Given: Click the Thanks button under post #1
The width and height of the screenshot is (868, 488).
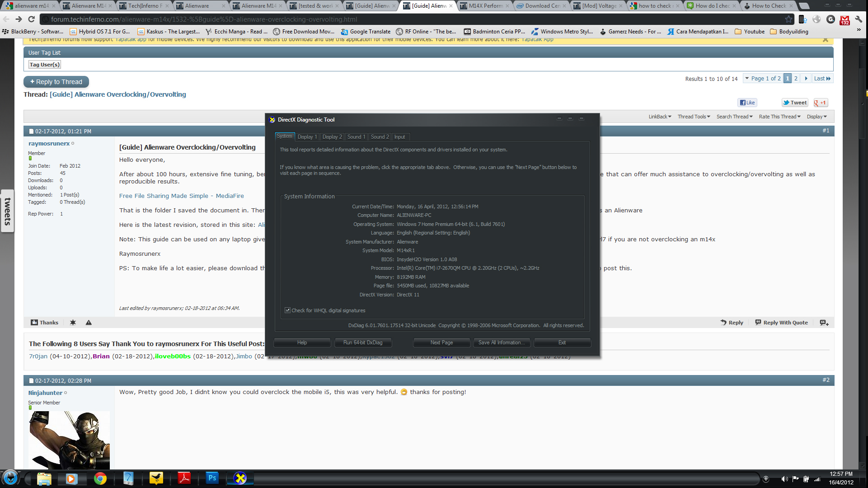Looking at the screenshot, I should (44, 323).
